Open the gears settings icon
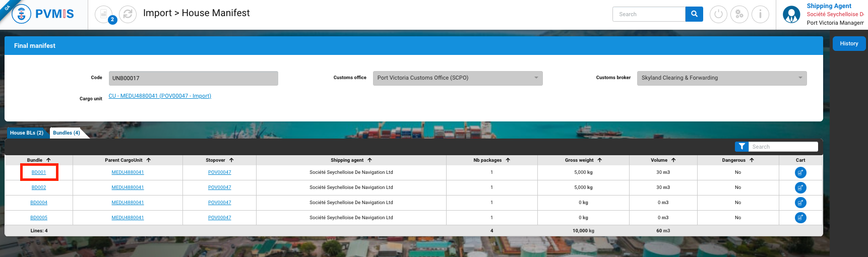868x257 pixels. point(739,14)
